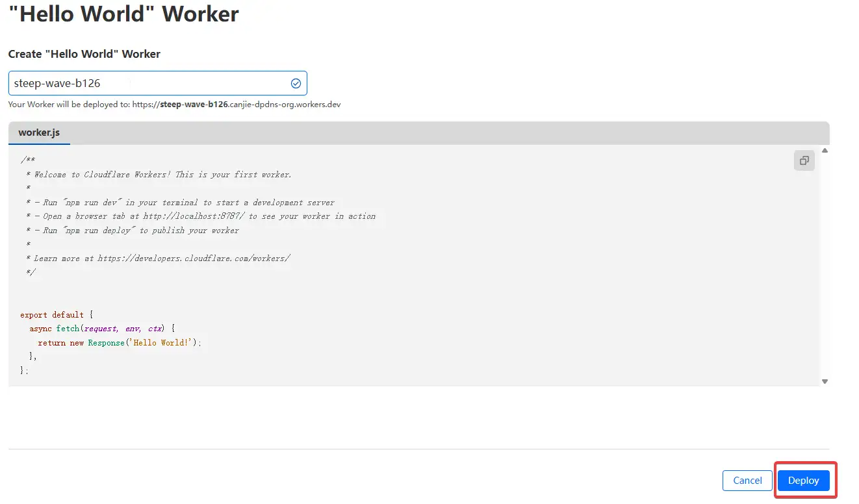
Task: Click the code scrollbar down arrow
Action: (825, 382)
